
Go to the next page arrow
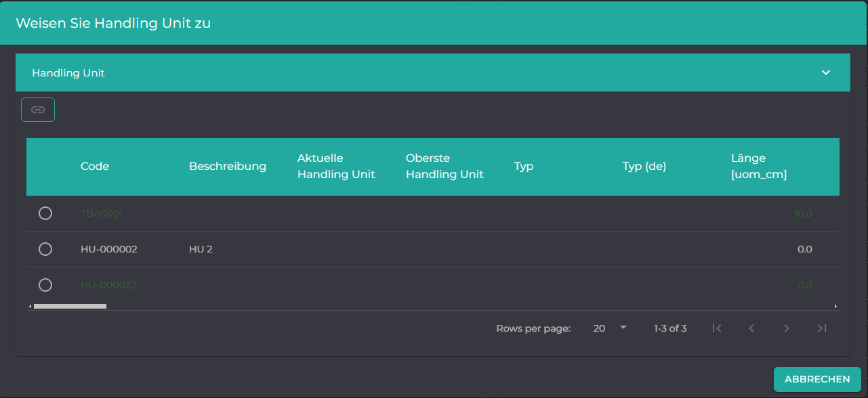[x=787, y=328]
